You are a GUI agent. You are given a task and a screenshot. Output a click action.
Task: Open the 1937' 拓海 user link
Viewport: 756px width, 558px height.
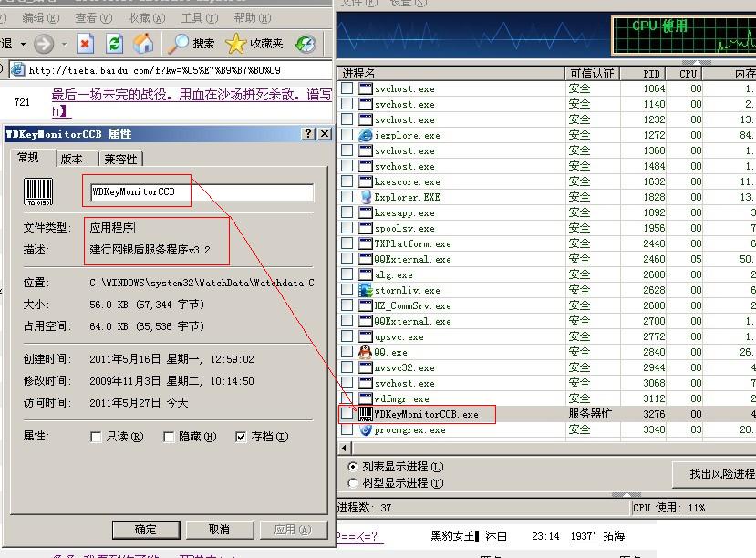598,536
